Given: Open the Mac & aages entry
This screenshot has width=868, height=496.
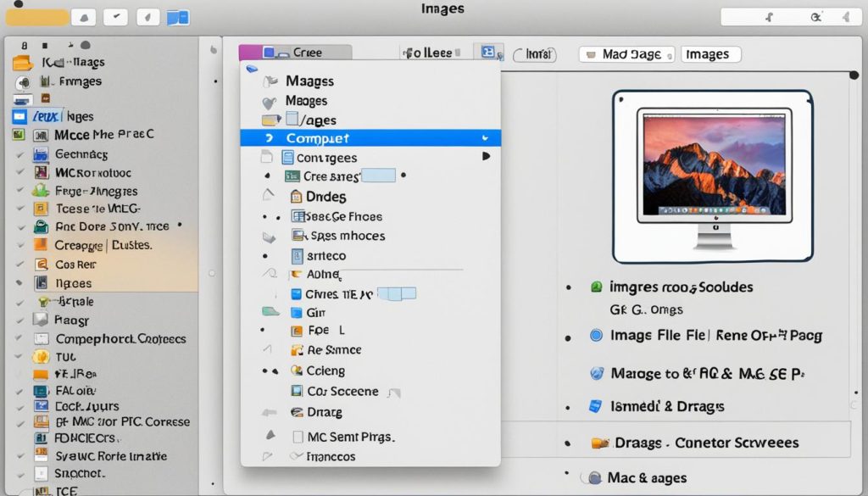Looking at the screenshot, I should pos(647,477).
